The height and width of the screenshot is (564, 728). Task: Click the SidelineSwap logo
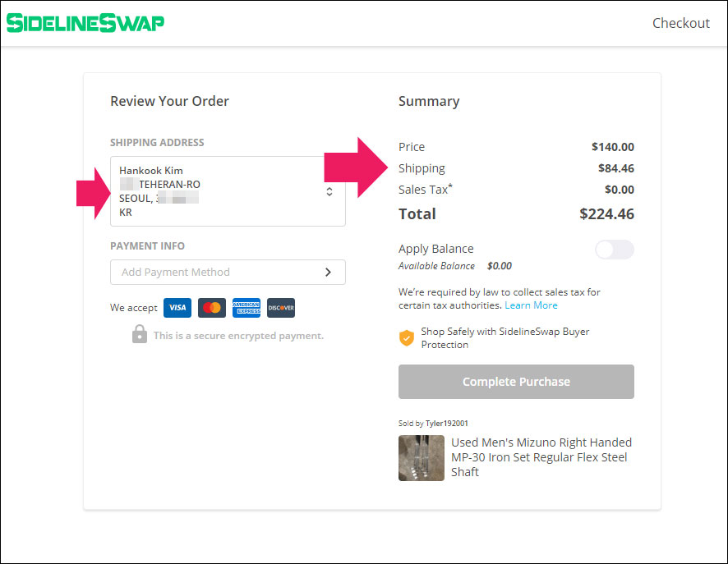pos(85,23)
